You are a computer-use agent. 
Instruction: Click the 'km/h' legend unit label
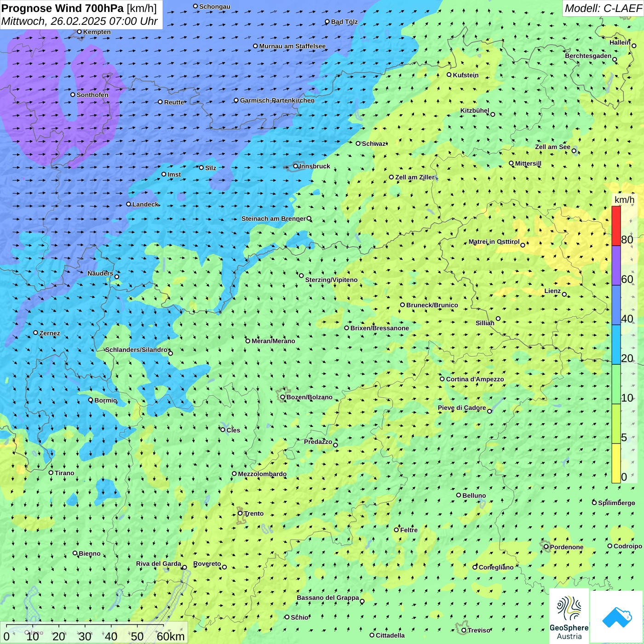click(x=624, y=200)
